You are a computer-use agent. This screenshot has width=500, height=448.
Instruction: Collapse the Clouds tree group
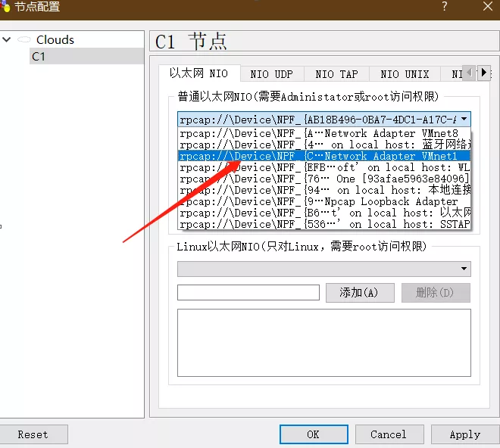click(x=7, y=39)
